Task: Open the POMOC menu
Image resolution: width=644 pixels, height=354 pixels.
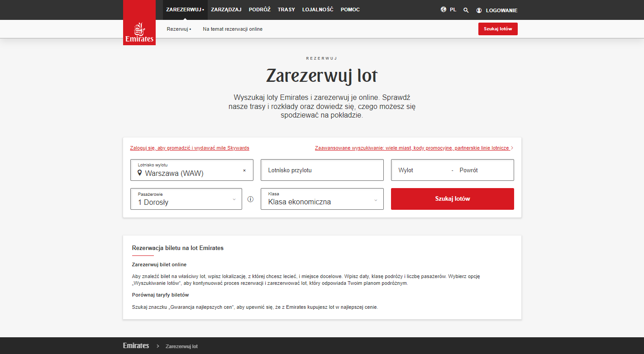Action: tap(350, 9)
